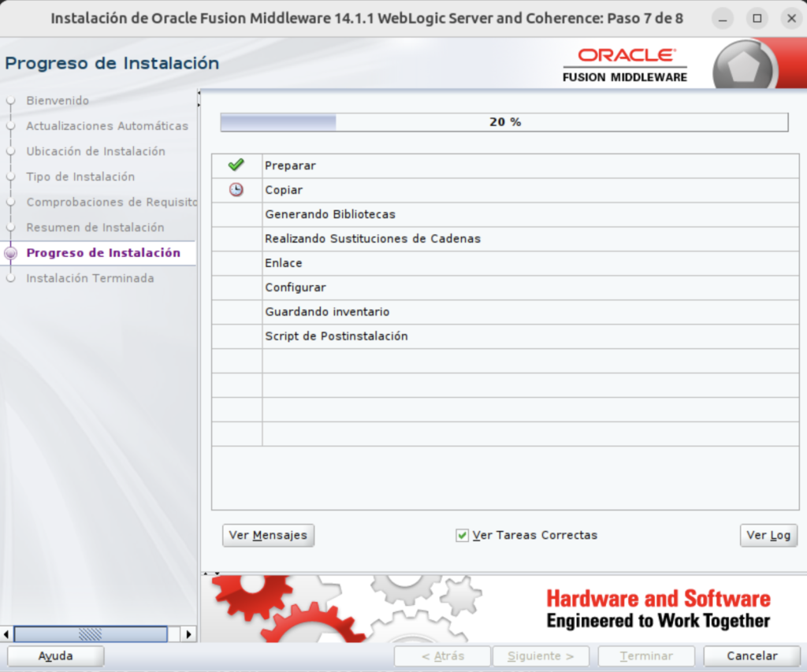Select the Progreso de Instalación step marker
Viewport: 807px width, 672px height.
pos(9,253)
